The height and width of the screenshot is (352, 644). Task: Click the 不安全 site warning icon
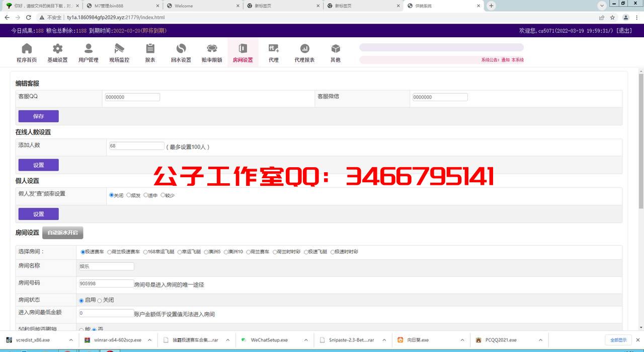point(42,17)
